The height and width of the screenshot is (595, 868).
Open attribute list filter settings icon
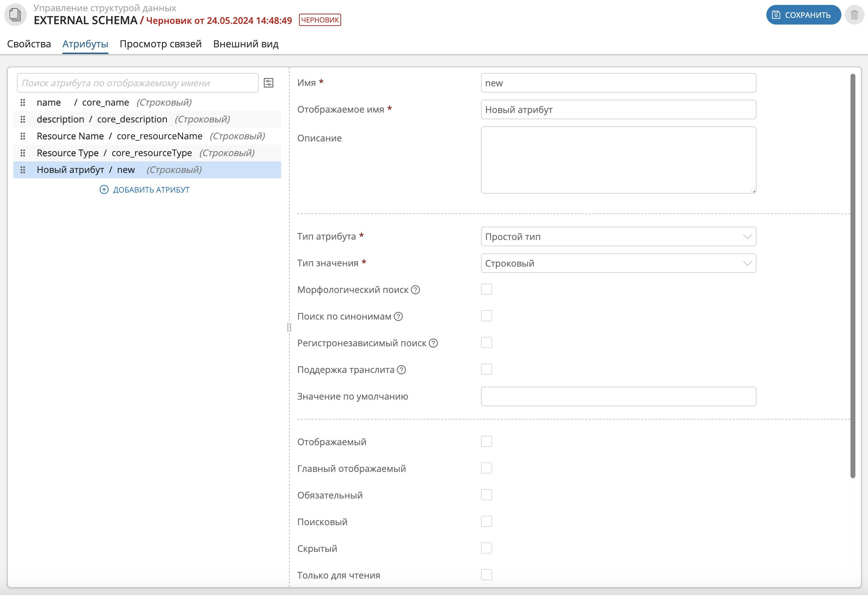click(x=269, y=83)
